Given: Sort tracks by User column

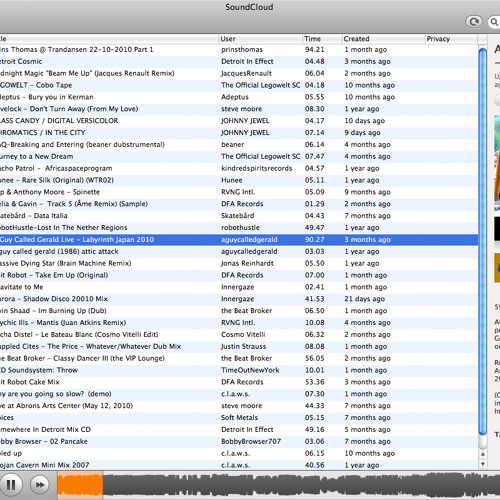Looking at the screenshot, I should click(261, 39).
